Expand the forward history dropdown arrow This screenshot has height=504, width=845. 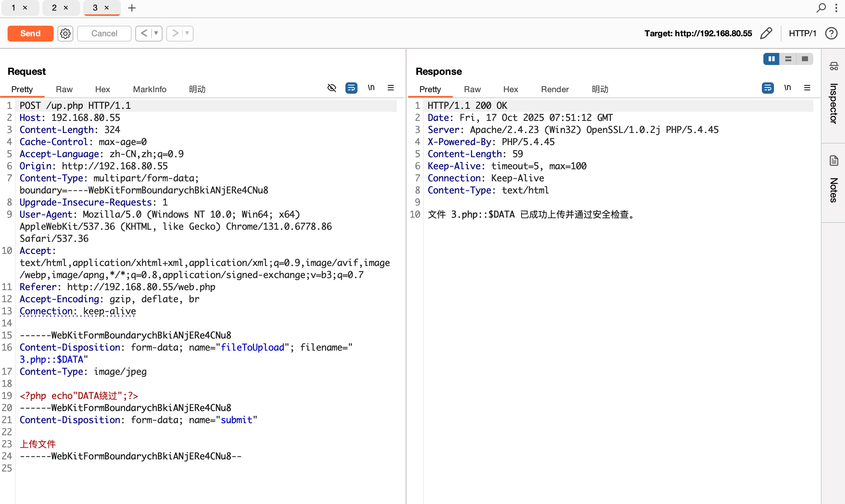point(187,33)
